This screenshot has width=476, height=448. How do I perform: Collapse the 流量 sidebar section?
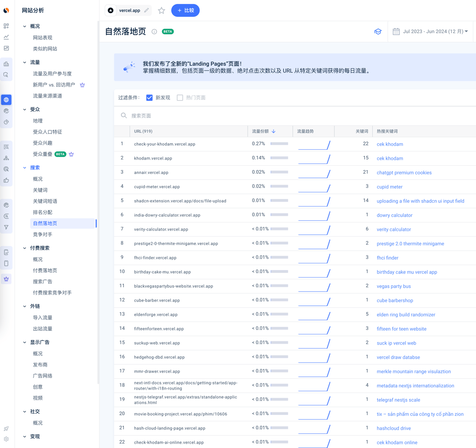25,63
